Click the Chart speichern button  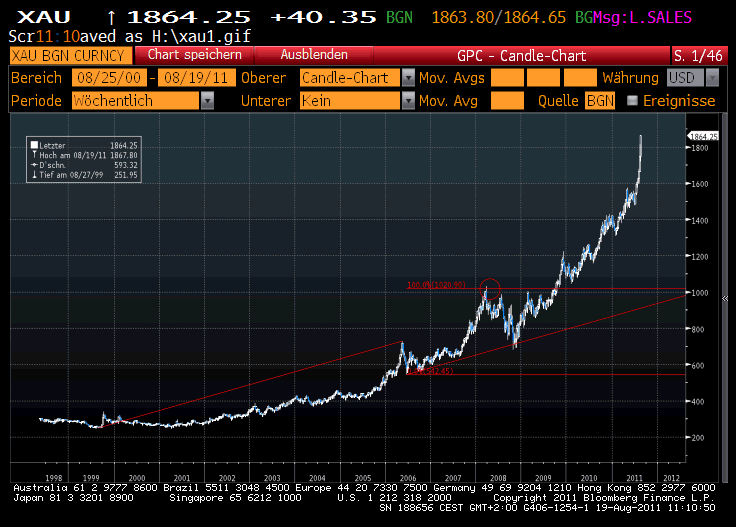(x=194, y=55)
